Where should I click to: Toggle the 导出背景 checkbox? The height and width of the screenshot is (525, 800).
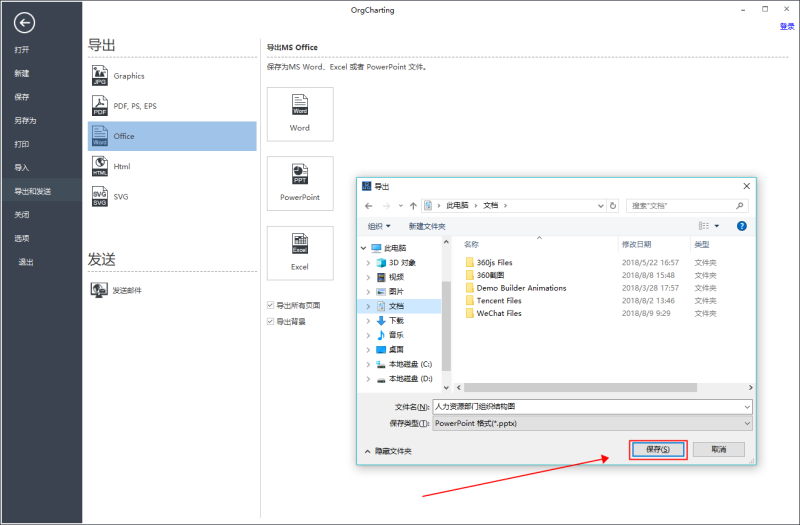270,321
